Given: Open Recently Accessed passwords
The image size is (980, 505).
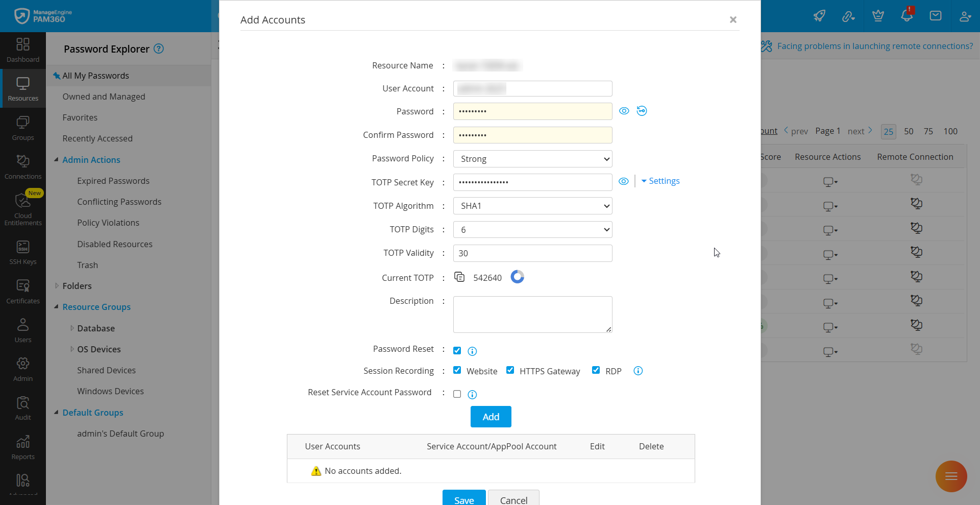Looking at the screenshot, I should pyautogui.click(x=96, y=138).
